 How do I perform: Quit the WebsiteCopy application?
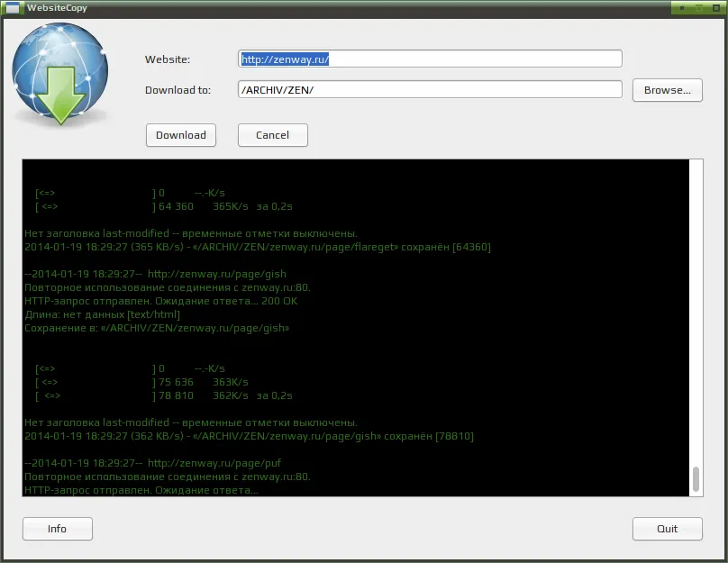click(x=667, y=529)
